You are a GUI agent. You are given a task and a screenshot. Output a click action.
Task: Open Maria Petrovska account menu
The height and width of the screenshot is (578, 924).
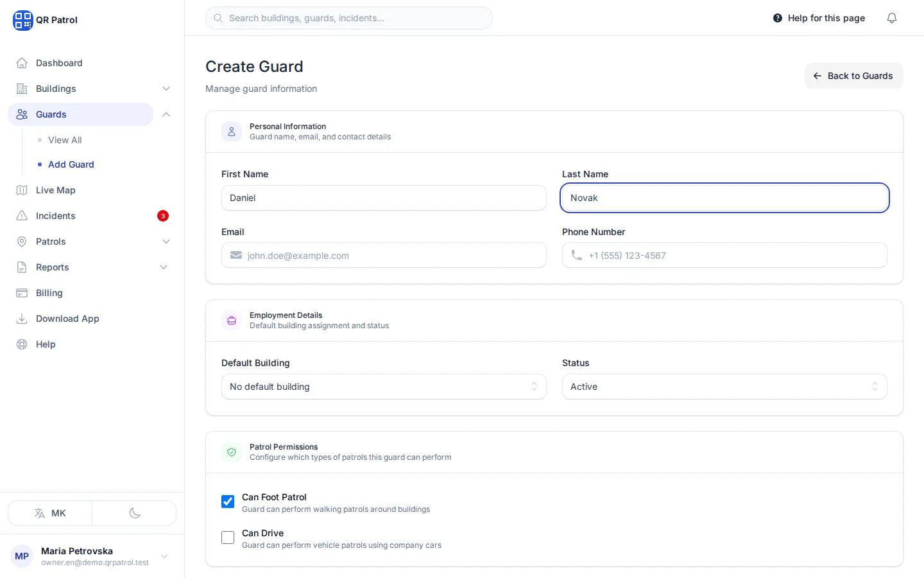pyautogui.click(x=92, y=556)
